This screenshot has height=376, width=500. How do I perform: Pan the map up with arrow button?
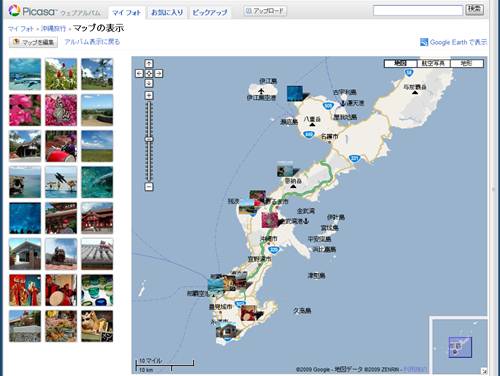click(x=149, y=63)
